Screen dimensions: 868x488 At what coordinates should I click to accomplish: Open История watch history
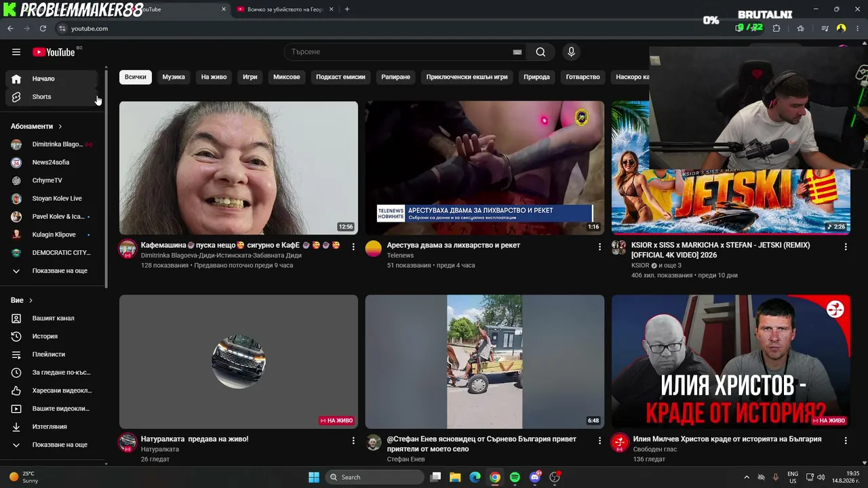tap(52, 336)
